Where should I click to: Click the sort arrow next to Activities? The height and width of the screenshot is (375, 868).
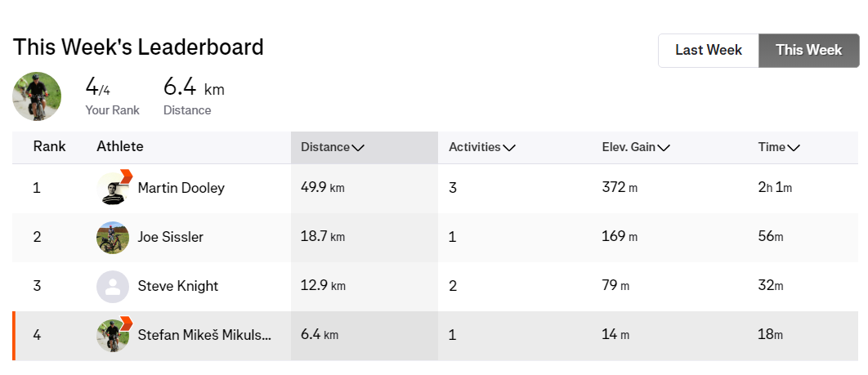point(509,148)
